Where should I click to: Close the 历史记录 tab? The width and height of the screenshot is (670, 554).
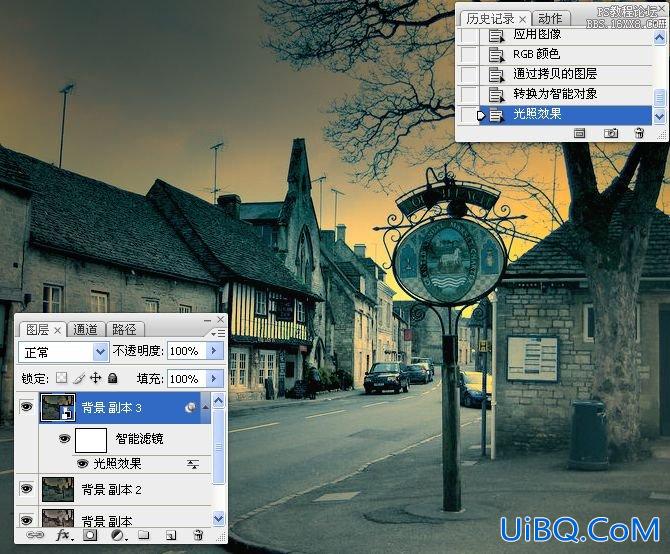pyautogui.click(x=523, y=19)
